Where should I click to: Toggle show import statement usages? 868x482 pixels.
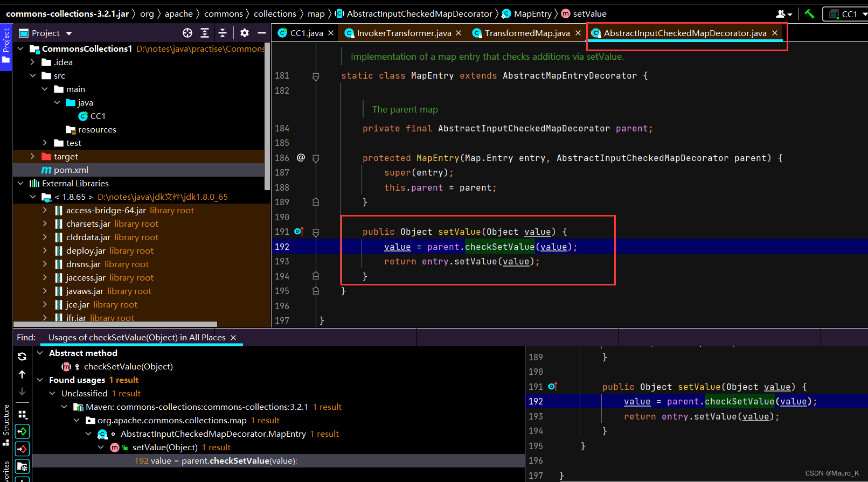[22, 466]
